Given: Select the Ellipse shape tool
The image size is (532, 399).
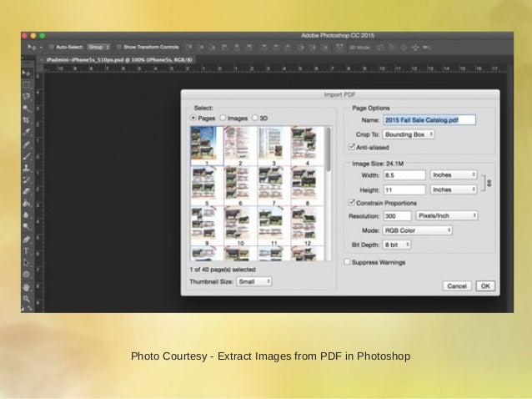Looking at the screenshot, I should [x=27, y=275].
